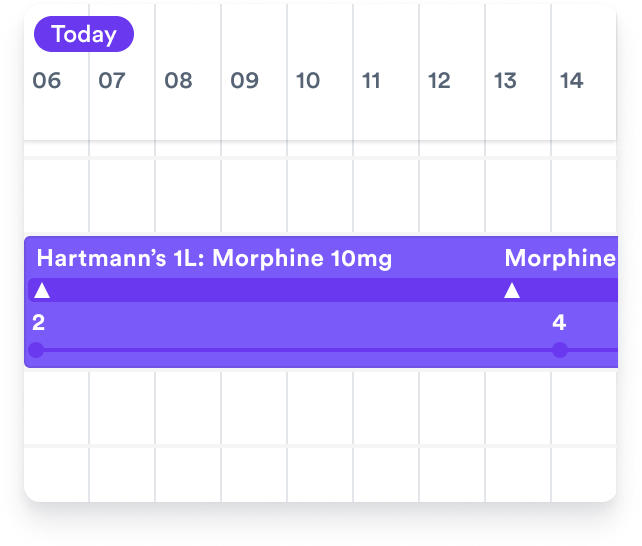Click the Today button
Screen dimensions: 642x546
point(84,35)
